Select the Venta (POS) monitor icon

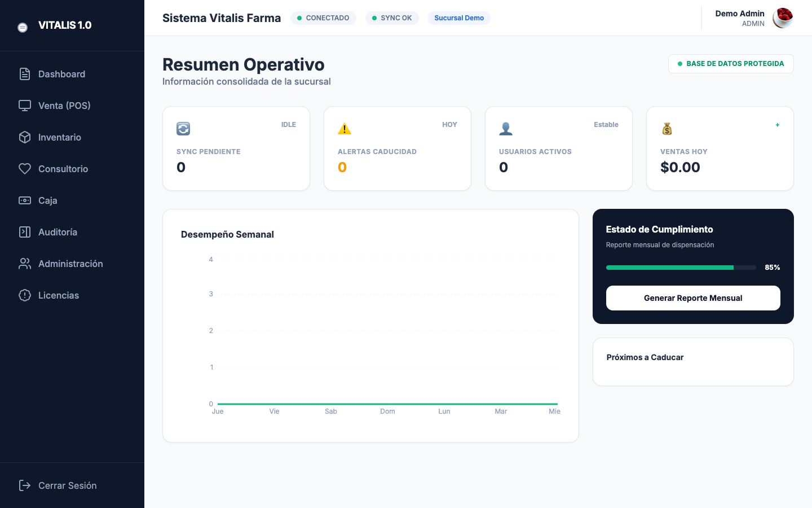coord(24,106)
